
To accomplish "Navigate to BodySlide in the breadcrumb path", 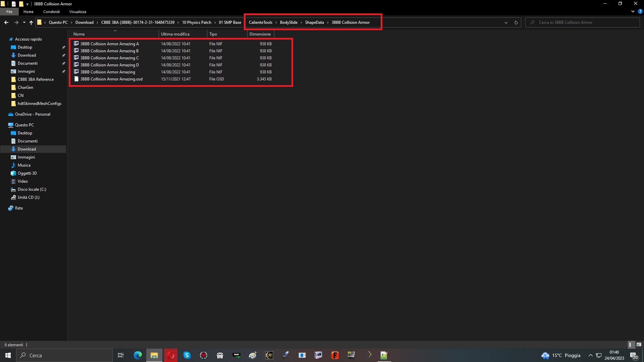I will [288, 22].
